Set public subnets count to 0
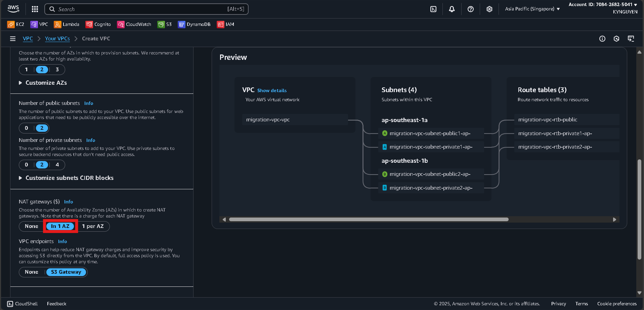Screen dimensions: 644x310 tap(26, 128)
